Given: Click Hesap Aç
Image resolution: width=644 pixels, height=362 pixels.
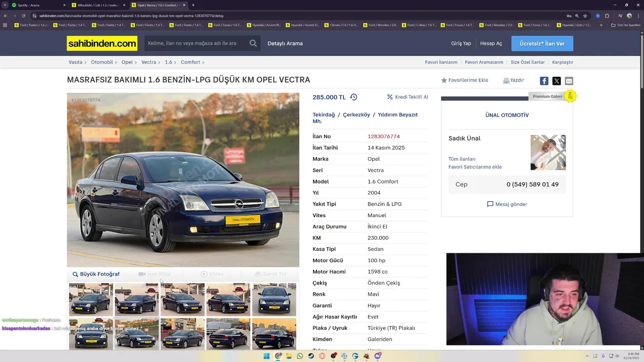Looking at the screenshot, I should (x=491, y=43).
